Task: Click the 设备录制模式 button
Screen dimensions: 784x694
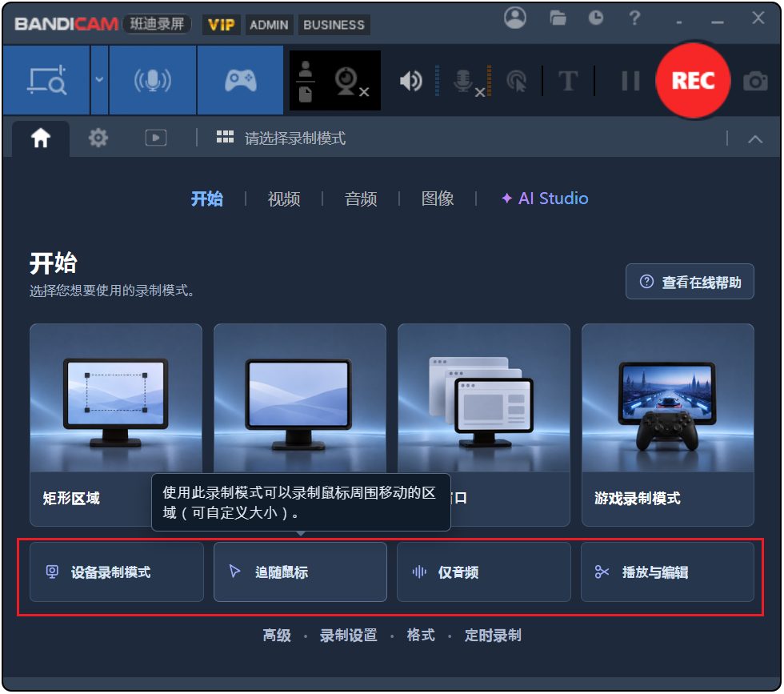Action: pyautogui.click(x=117, y=572)
